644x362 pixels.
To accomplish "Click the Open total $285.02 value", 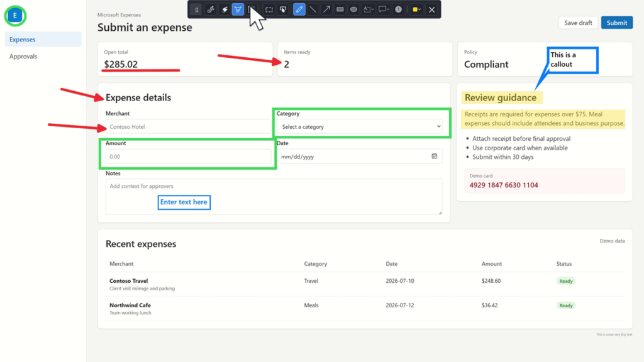I will [x=121, y=64].
